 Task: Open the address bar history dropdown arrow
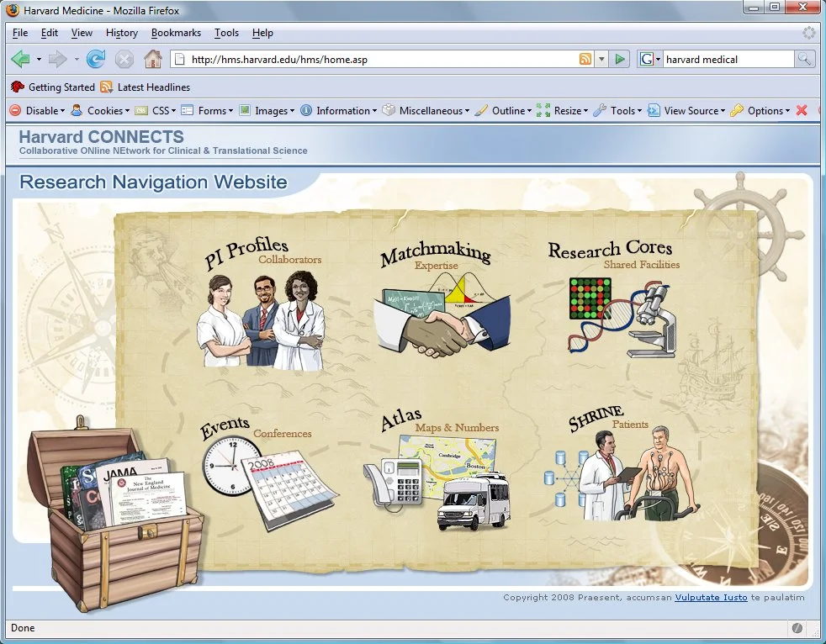point(601,59)
